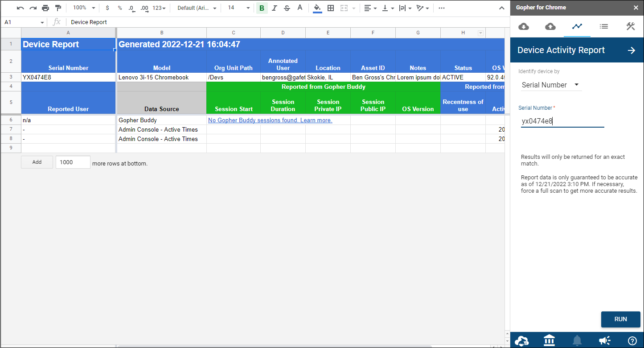
Task: Toggle strikethrough formatting
Action: pyautogui.click(x=287, y=8)
